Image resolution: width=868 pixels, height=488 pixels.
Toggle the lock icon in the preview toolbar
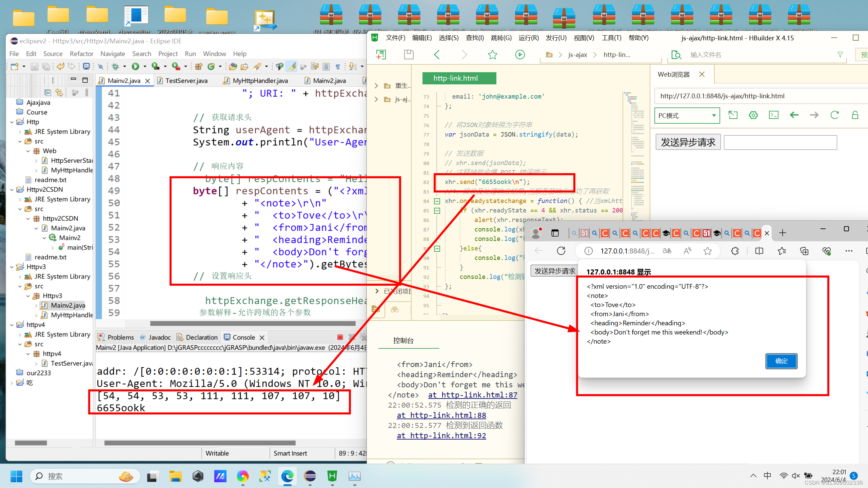coord(856,115)
